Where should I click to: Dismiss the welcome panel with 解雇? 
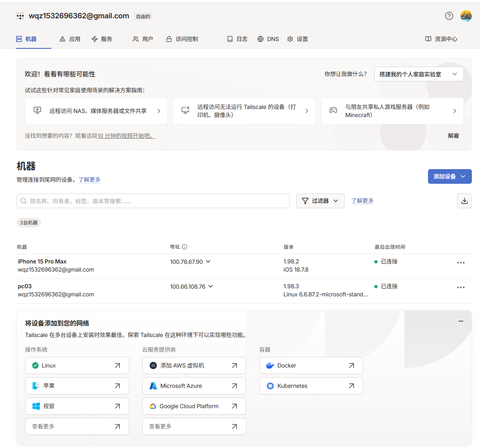[453, 136]
